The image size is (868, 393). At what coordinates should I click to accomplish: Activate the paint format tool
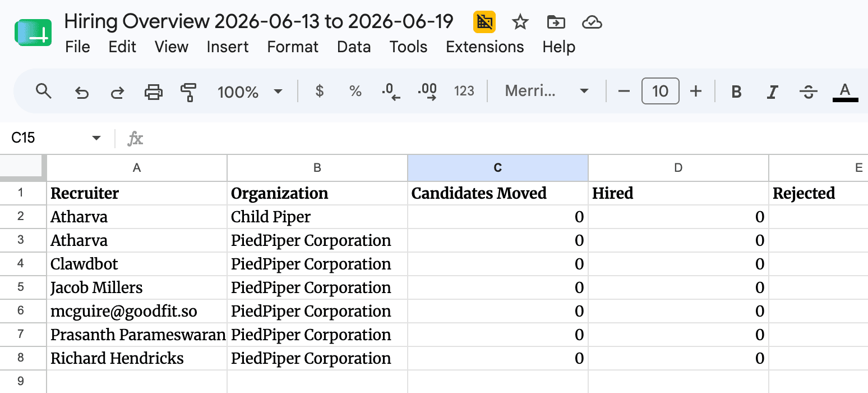click(189, 92)
